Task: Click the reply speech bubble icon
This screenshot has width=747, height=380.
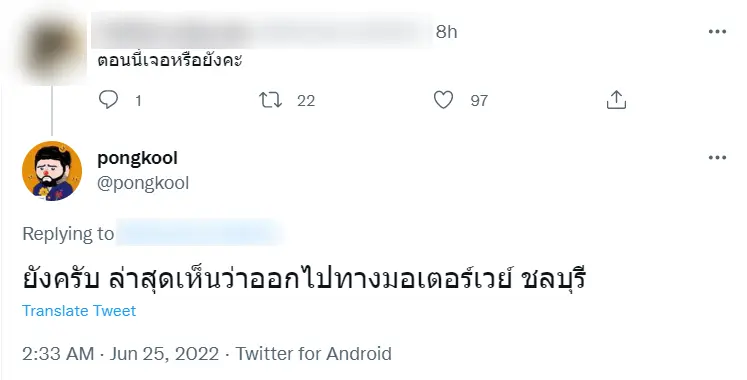Action: (108, 100)
